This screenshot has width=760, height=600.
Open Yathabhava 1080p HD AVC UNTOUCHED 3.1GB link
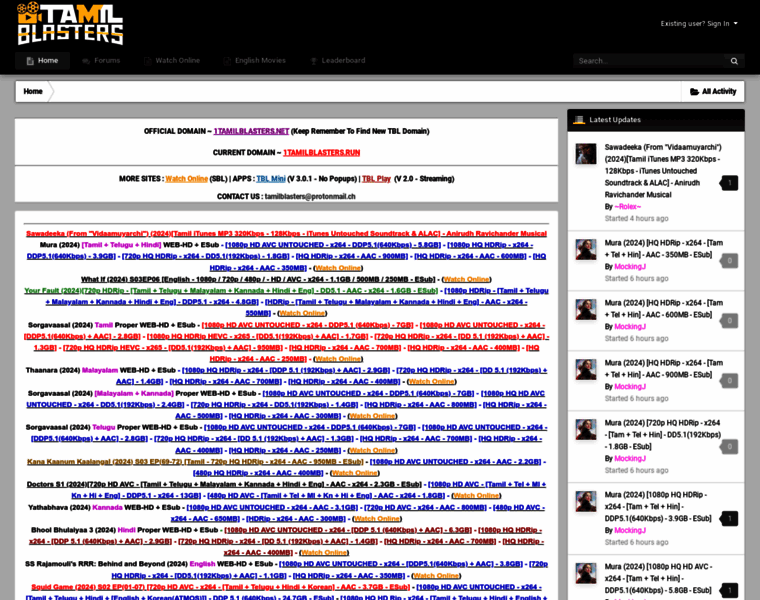coord(272,507)
